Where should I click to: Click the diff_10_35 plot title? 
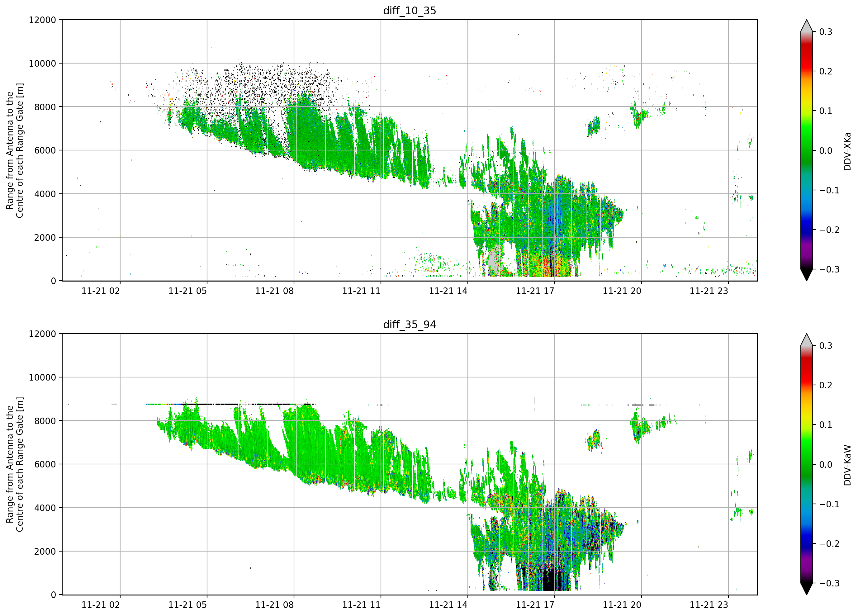point(409,11)
